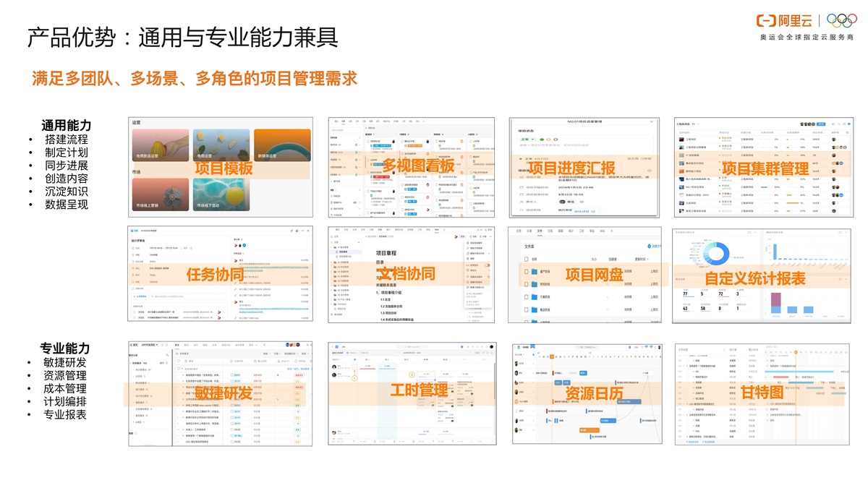This screenshot has width=868, height=488.
Task: Click expand icon on donut chart panel
Action: tap(749, 233)
